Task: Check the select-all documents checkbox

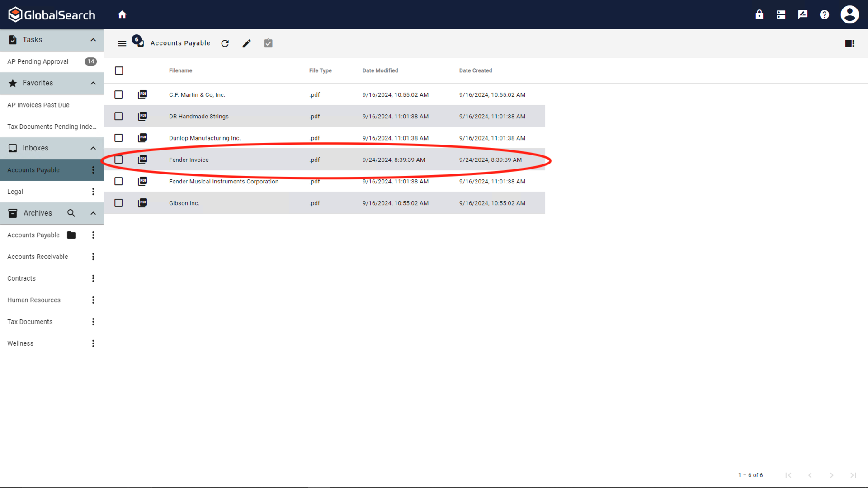Action: coord(119,70)
